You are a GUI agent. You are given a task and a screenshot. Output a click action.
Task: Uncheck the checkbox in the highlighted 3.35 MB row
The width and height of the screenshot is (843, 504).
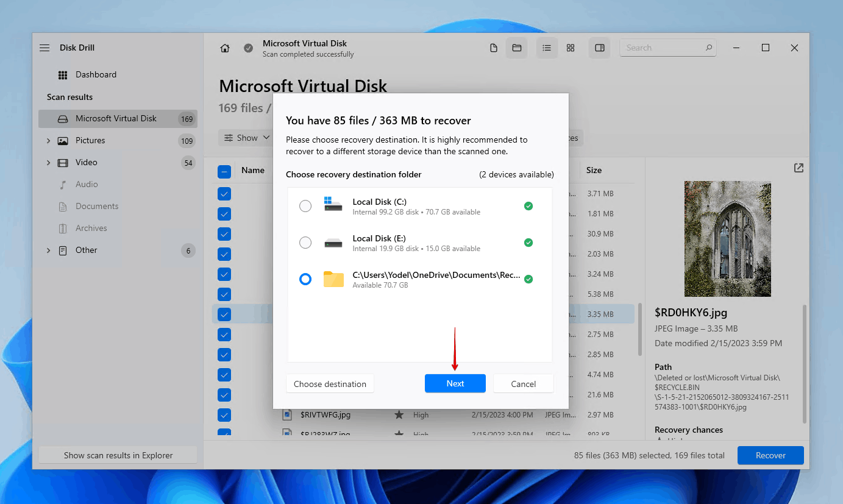click(224, 314)
